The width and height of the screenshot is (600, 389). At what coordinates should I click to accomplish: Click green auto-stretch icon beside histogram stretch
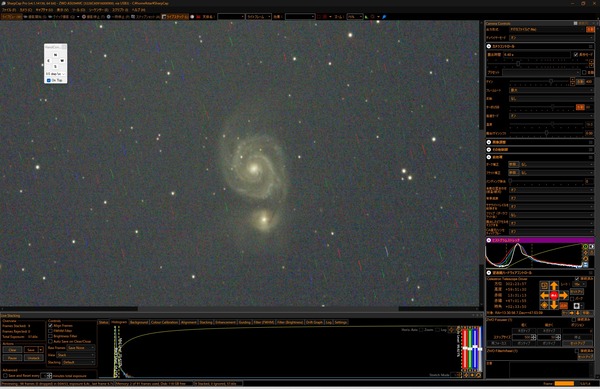(x=585, y=246)
